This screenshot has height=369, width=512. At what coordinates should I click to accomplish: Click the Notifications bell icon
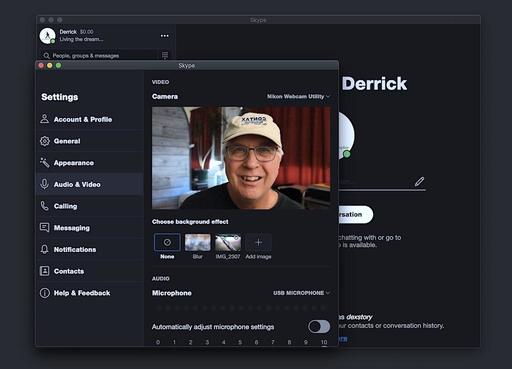point(44,249)
